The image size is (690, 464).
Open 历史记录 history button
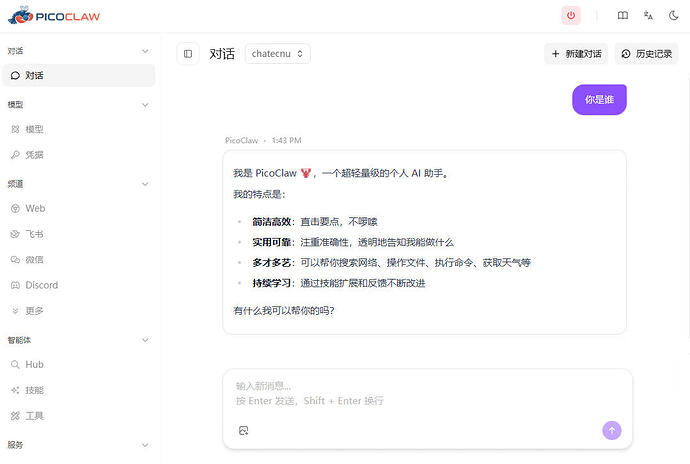(x=646, y=54)
